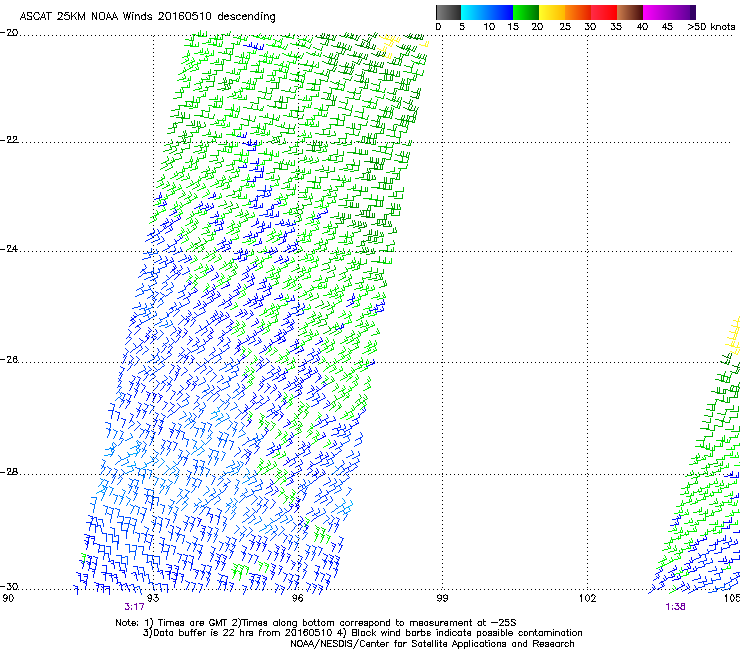
Task: Click the blue 10-15 knots legend segment
Action: pyautogui.click(x=500, y=12)
